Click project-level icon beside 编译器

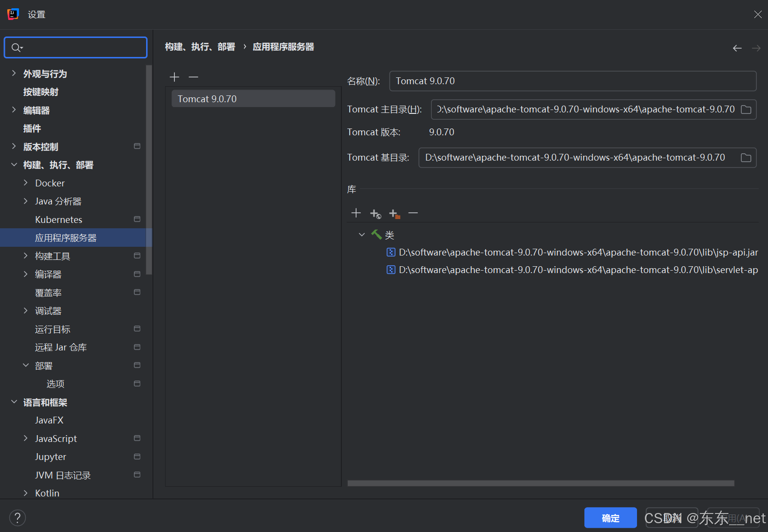click(137, 275)
